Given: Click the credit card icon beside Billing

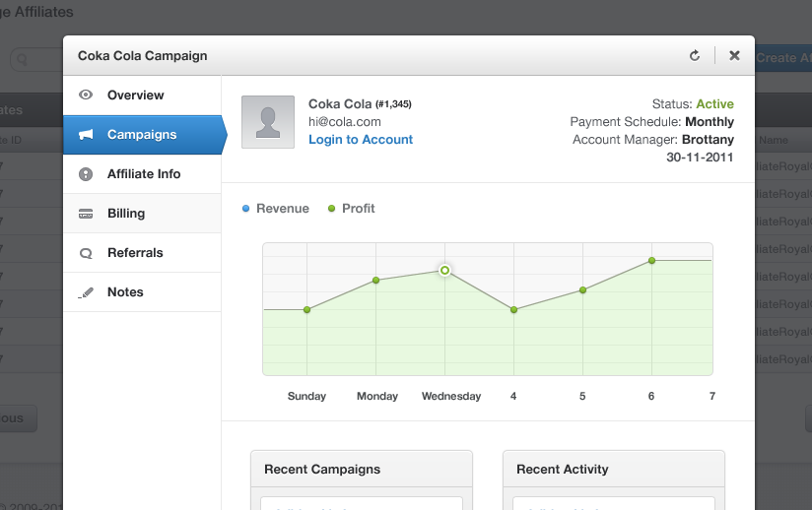Looking at the screenshot, I should pos(86,214).
